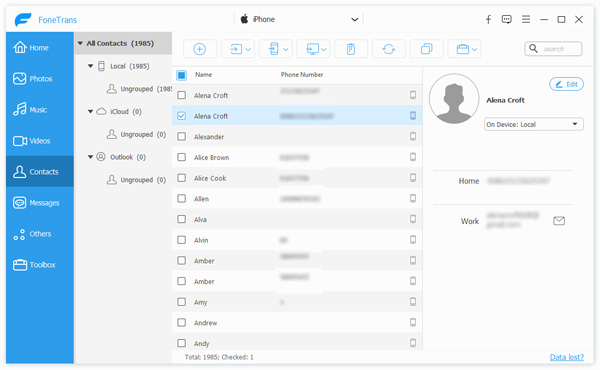Select Ungrouped under Outlook
600x370 pixels.
[136, 180]
